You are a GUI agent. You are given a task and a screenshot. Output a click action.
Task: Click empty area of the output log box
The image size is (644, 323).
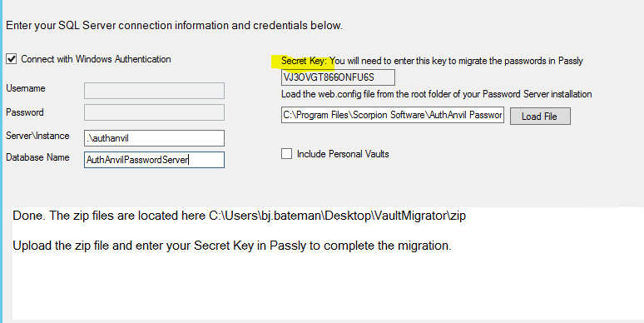tap(329, 288)
